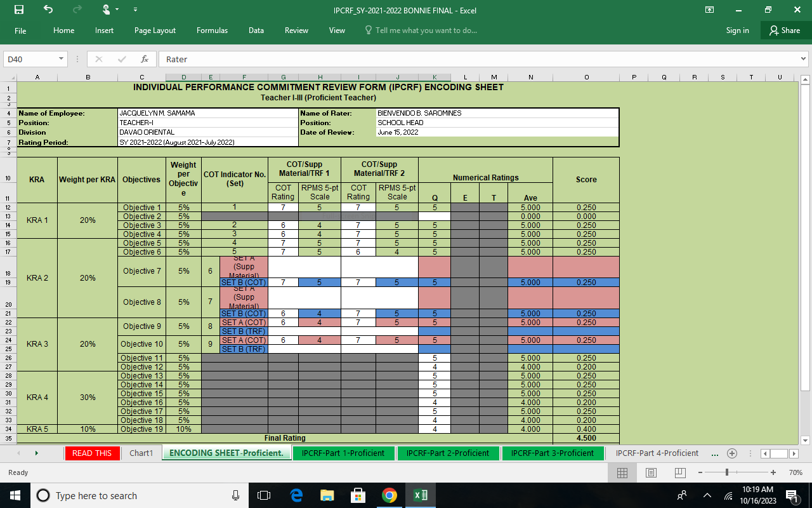Open the READ THIS sheet tab

click(92, 453)
